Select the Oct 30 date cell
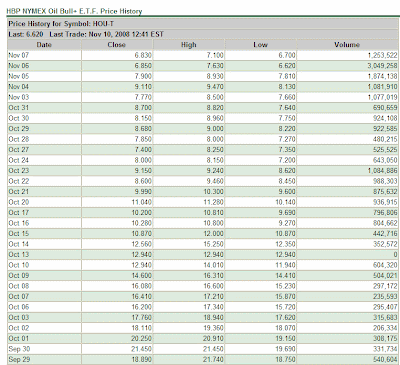 44,118
